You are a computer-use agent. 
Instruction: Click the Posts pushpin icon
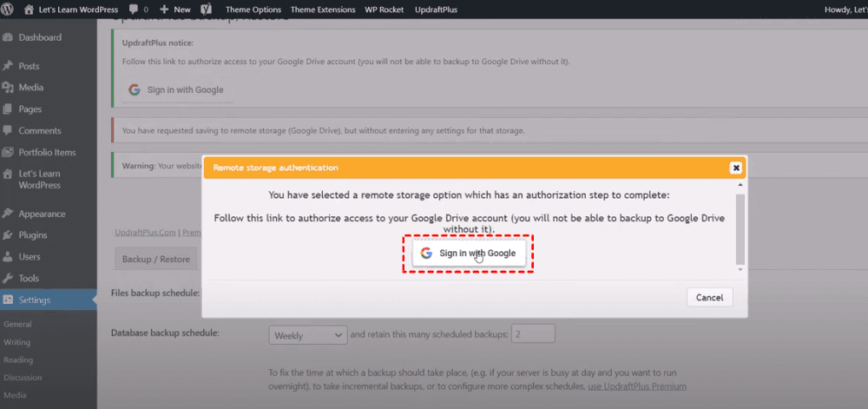(x=8, y=66)
